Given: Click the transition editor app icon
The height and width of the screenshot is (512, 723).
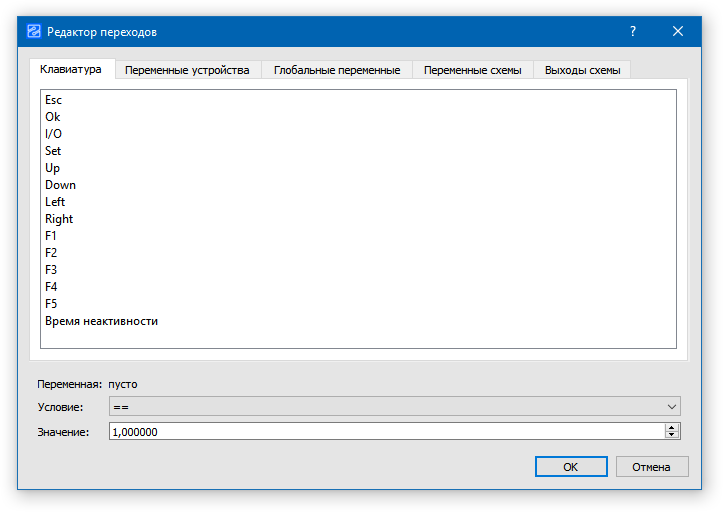Looking at the screenshot, I should (x=34, y=32).
